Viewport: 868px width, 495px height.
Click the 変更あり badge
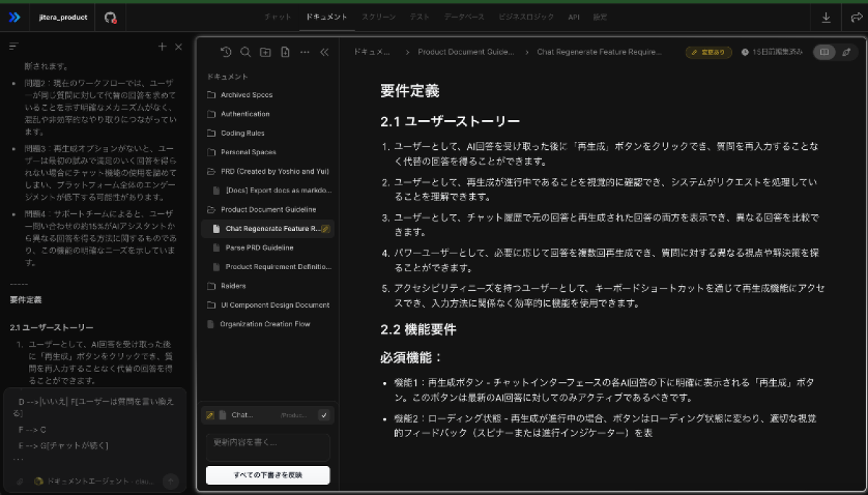pos(704,52)
